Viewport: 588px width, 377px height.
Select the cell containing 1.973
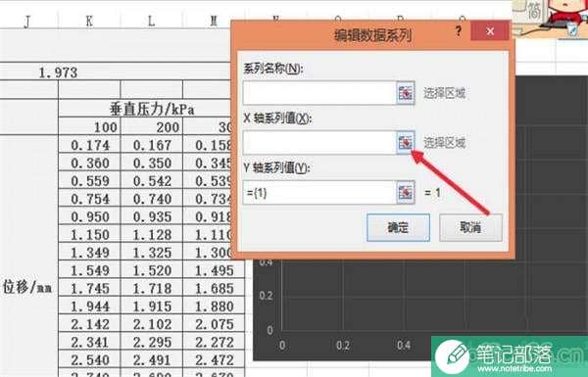[58, 71]
